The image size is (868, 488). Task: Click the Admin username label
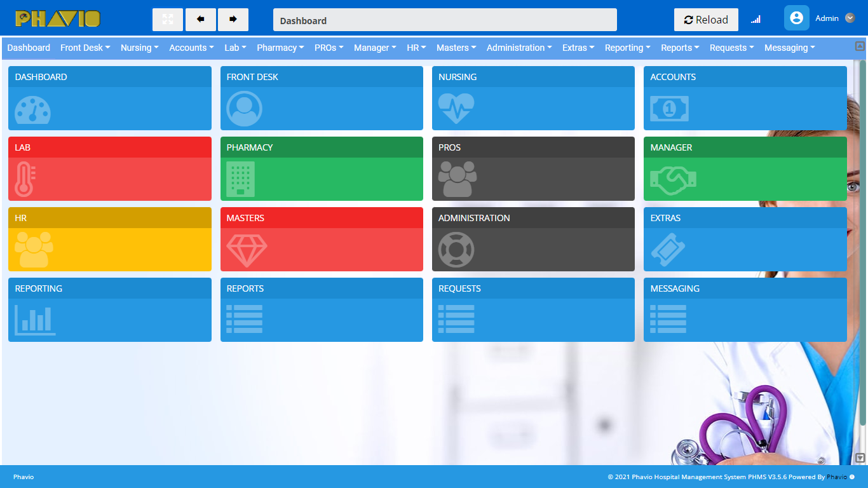pos(827,18)
